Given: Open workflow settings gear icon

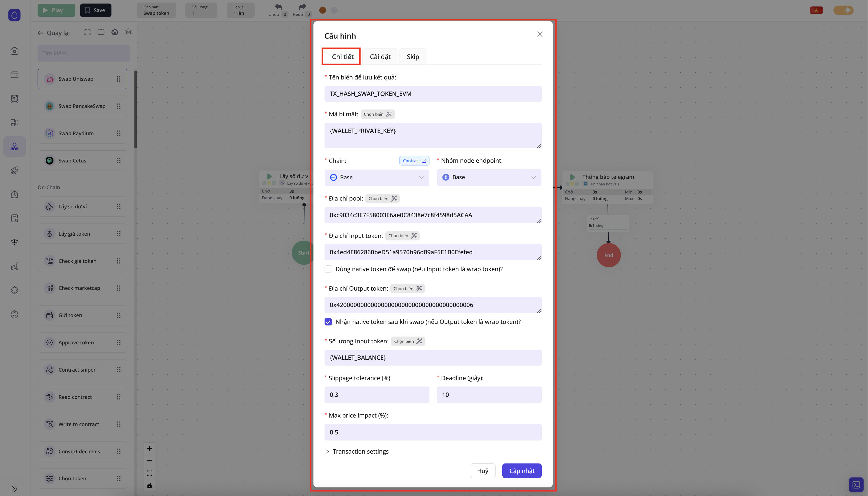Looking at the screenshot, I should [x=128, y=32].
